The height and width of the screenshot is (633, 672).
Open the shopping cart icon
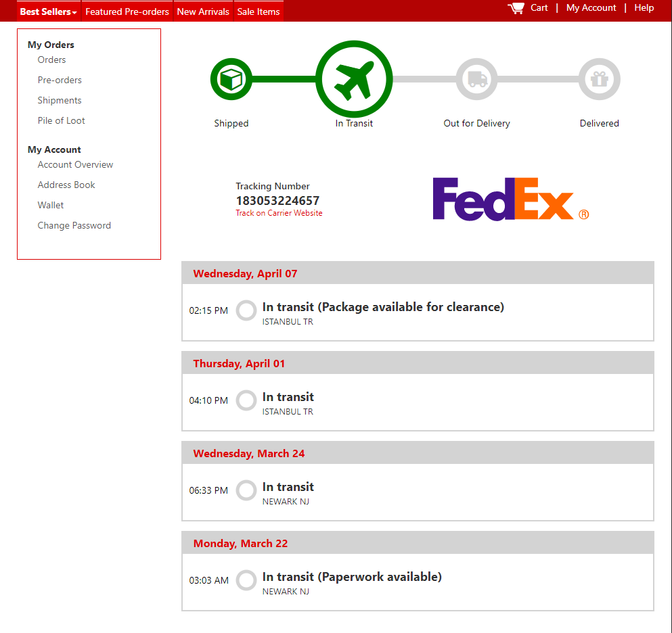(x=516, y=8)
